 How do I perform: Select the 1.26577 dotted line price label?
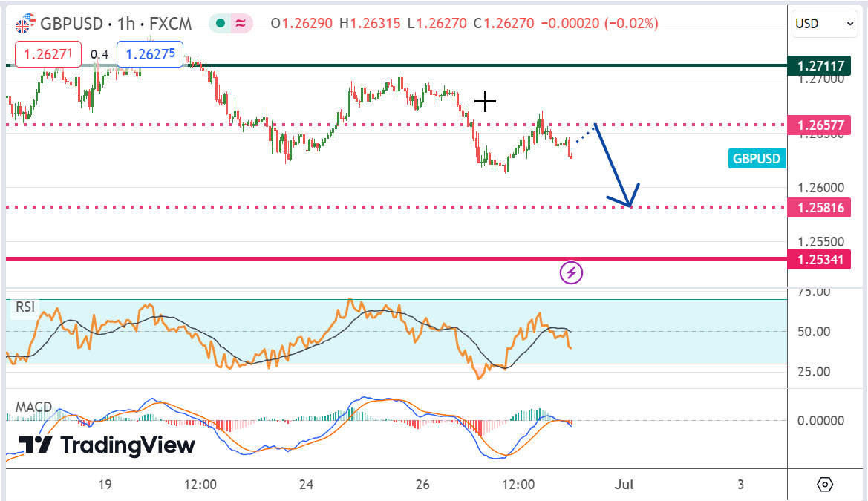pyautogui.click(x=820, y=125)
